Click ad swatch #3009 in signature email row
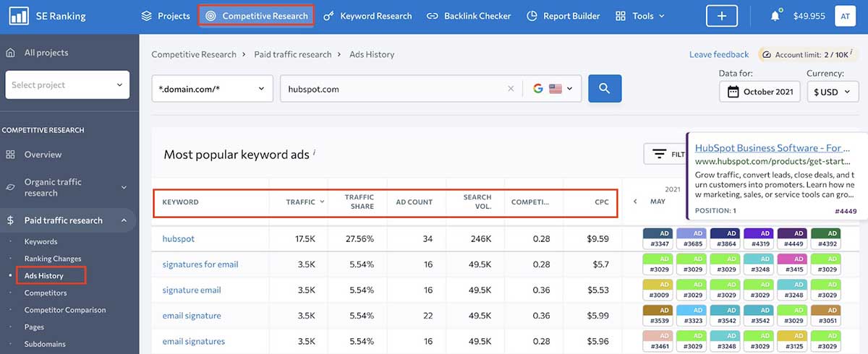 pos(658,290)
